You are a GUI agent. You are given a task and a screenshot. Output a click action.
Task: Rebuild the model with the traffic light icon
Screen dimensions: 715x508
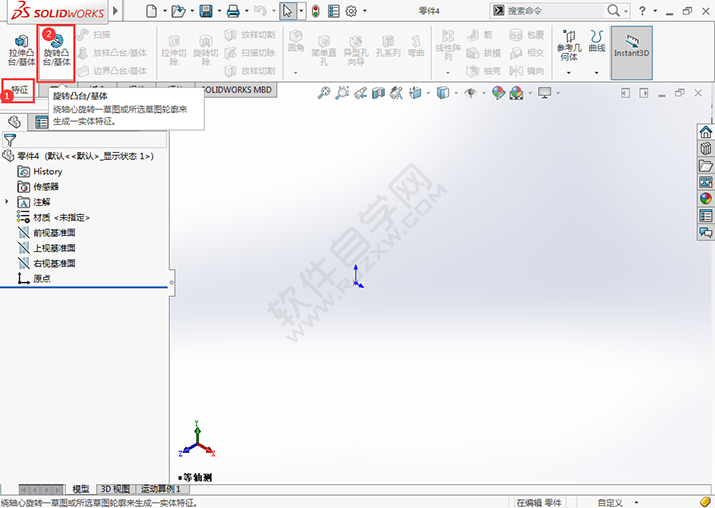point(315,11)
